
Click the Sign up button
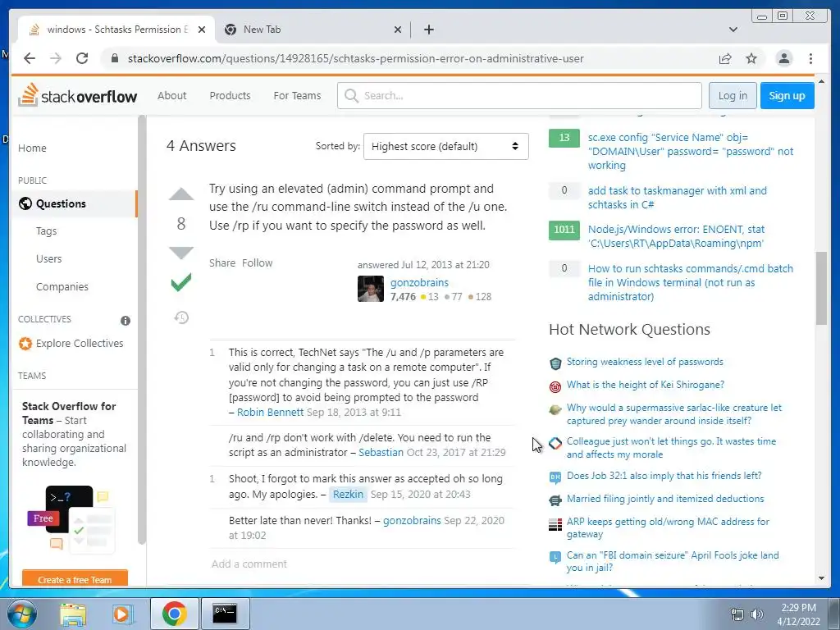[787, 95]
